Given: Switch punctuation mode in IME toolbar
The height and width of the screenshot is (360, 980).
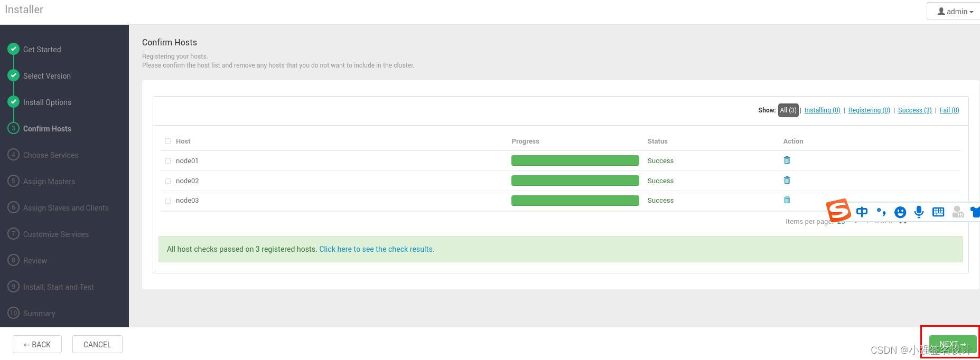Looking at the screenshot, I should (x=881, y=212).
